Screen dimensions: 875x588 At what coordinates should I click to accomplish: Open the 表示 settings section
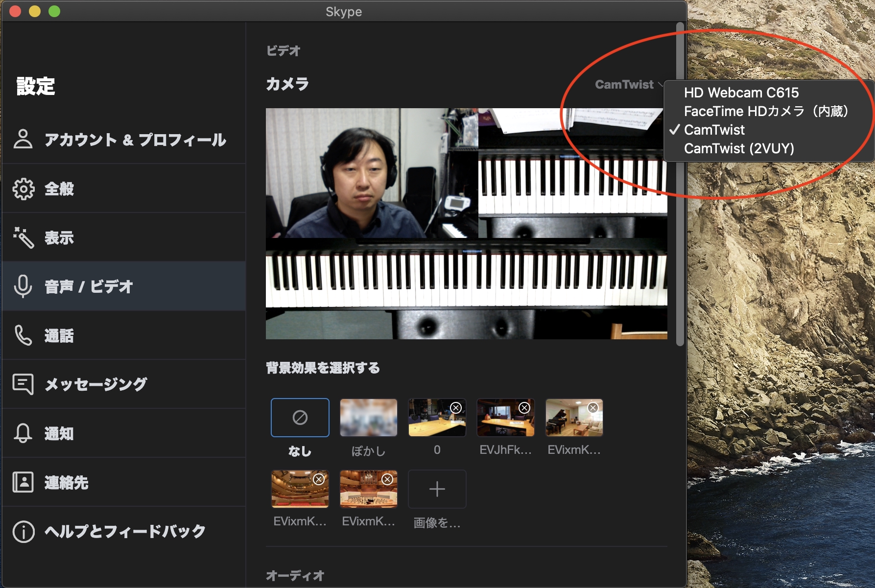point(124,237)
